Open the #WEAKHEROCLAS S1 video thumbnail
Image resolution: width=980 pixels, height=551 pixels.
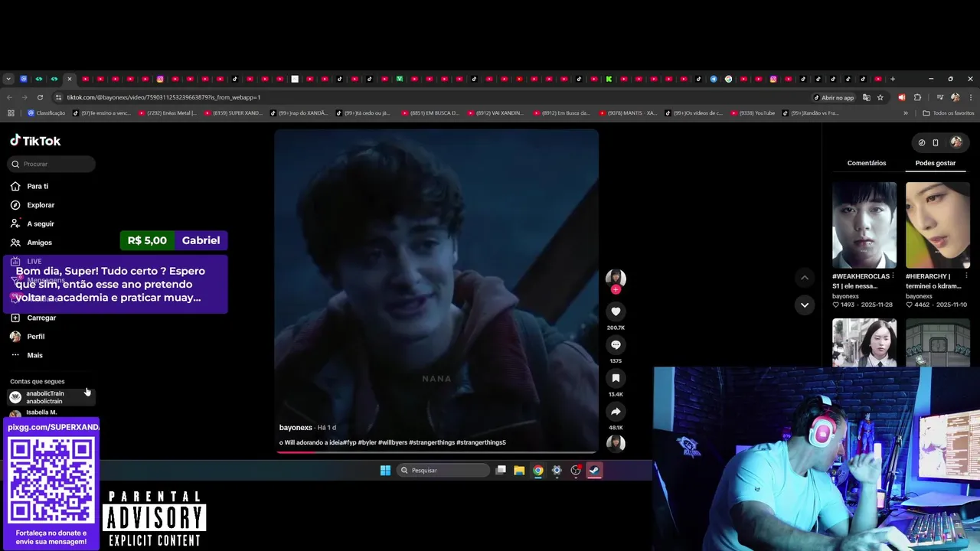click(x=864, y=225)
